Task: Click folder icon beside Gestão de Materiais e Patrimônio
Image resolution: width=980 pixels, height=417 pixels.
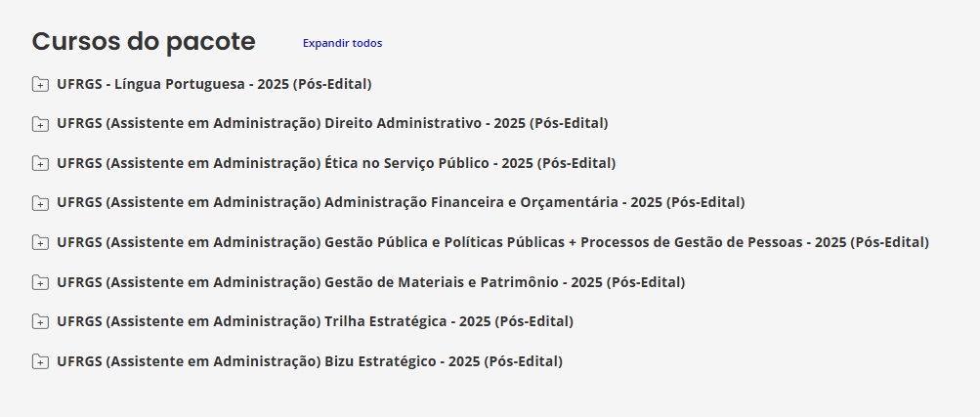Action: tap(40, 282)
